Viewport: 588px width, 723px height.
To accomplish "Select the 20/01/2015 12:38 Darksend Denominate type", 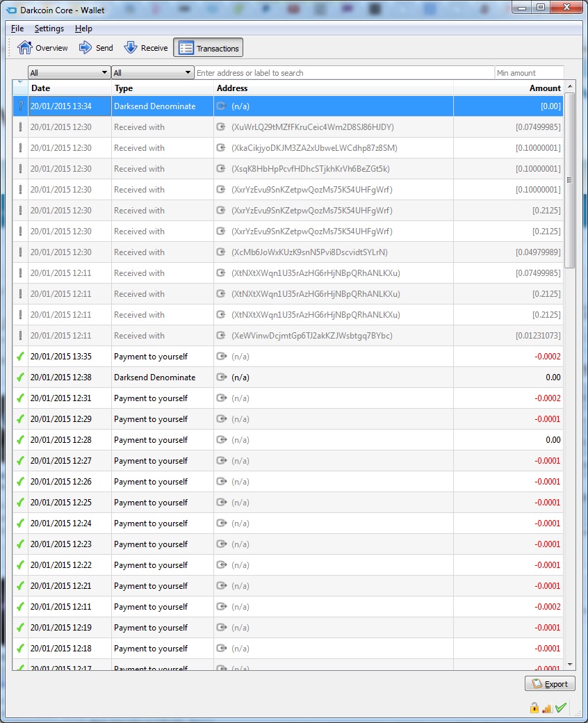I will click(x=155, y=377).
